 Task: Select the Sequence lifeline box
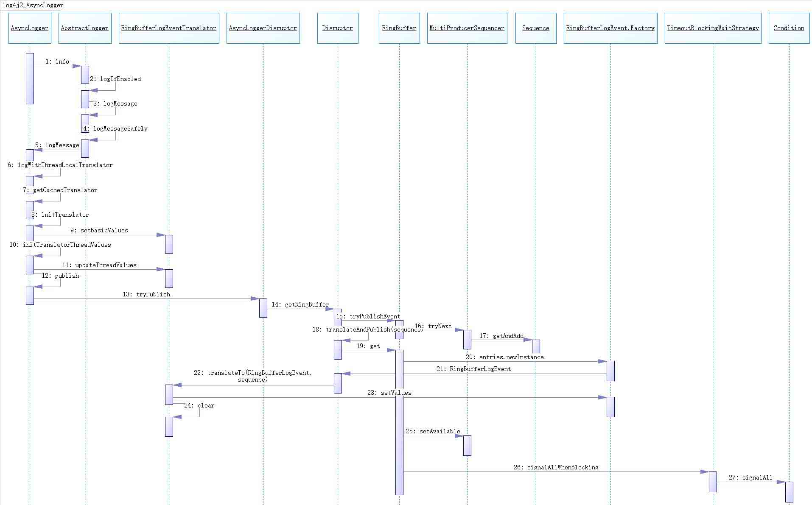536,28
